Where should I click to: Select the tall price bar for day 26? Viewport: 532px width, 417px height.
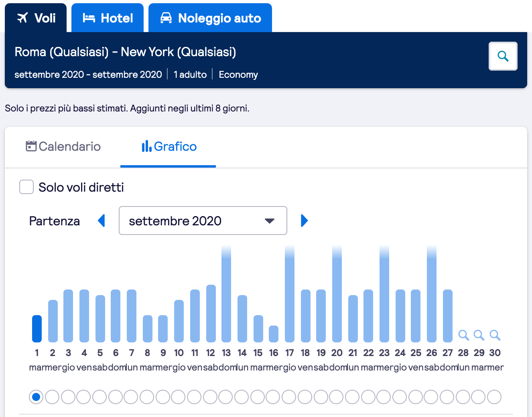coord(432,294)
